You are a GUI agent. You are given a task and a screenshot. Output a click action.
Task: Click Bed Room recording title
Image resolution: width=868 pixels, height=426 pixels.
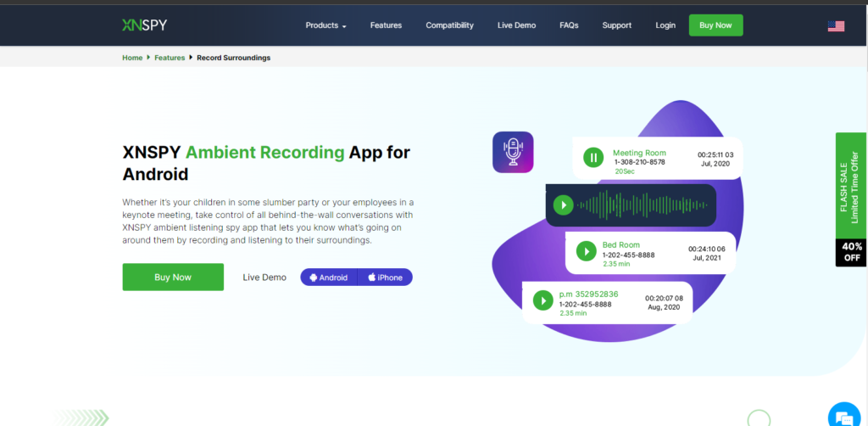(621, 245)
